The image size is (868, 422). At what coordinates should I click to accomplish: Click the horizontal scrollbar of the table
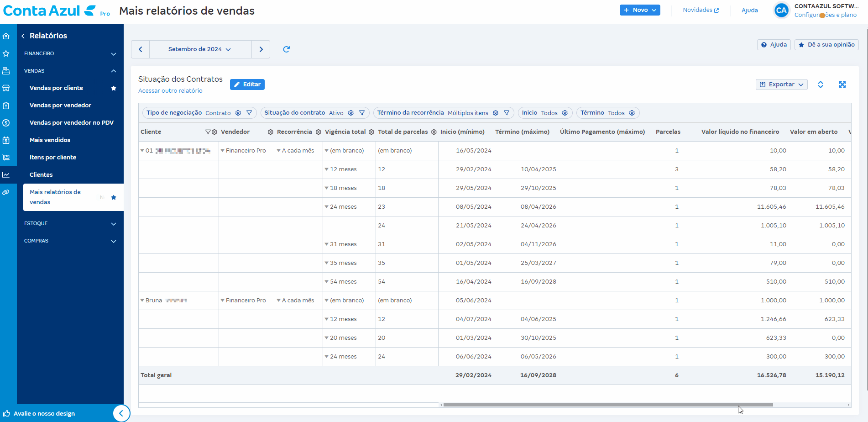(608, 405)
